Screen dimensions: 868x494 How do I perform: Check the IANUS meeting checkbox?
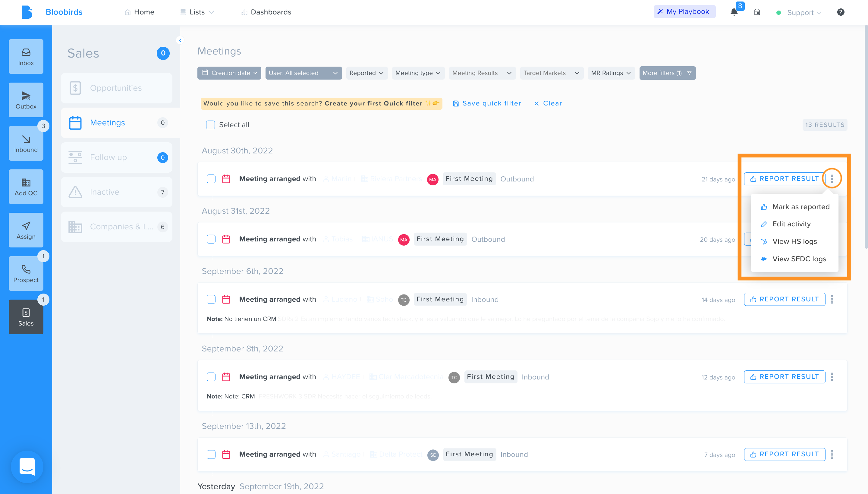(211, 239)
